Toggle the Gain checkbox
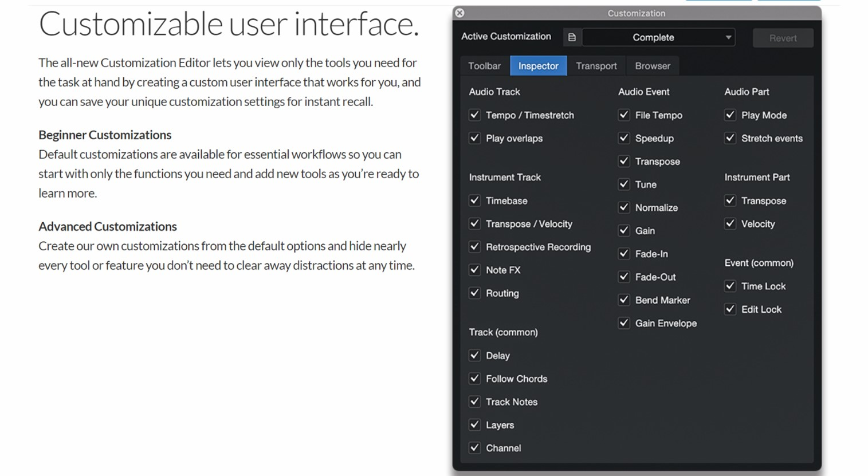The image size is (868, 476). pos(624,230)
